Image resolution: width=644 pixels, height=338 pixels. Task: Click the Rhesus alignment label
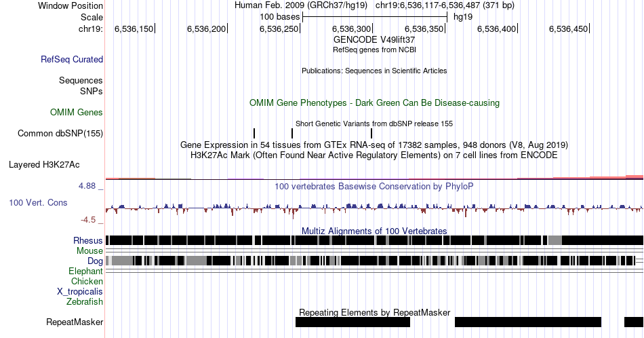[x=88, y=240]
